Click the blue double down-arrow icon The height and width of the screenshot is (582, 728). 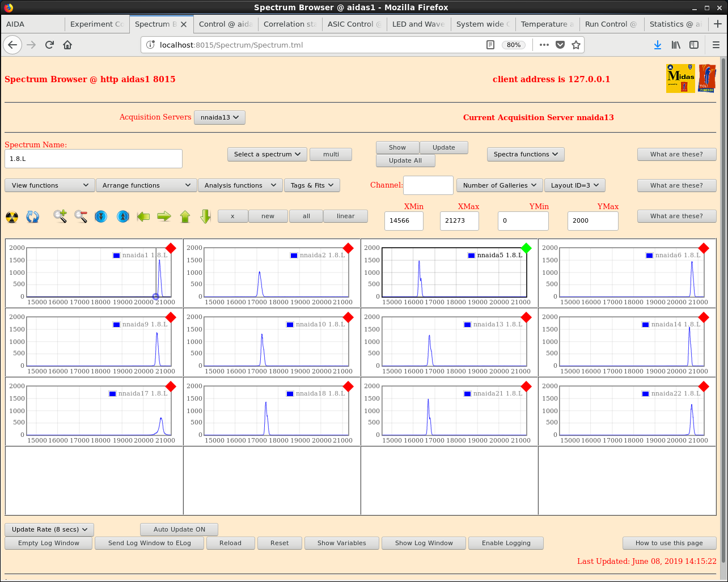[x=101, y=216]
